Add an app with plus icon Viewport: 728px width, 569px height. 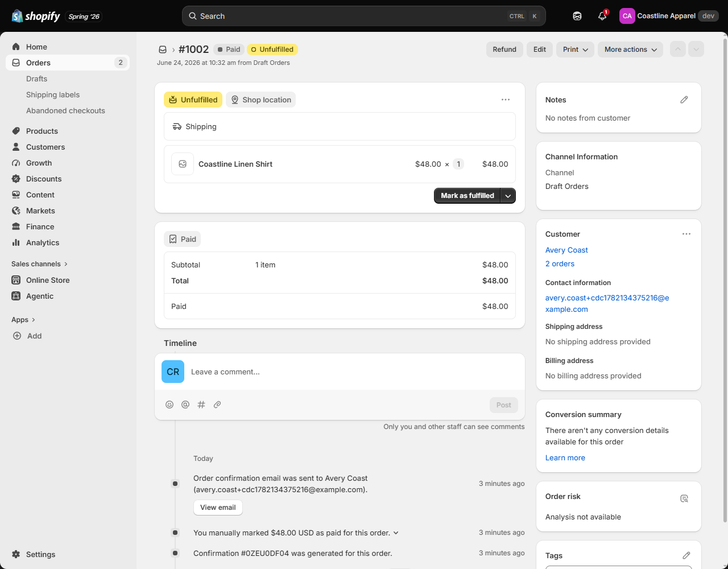[17, 336]
